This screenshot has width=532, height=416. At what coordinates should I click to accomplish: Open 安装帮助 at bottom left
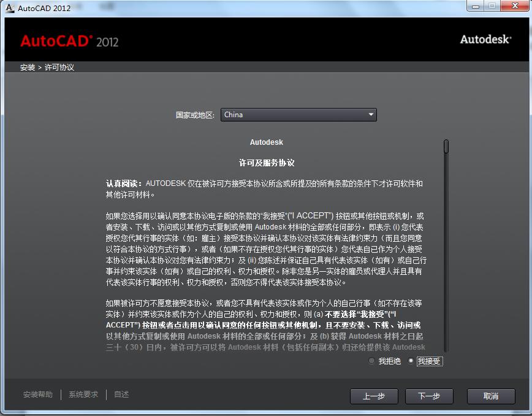(x=37, y=395)
